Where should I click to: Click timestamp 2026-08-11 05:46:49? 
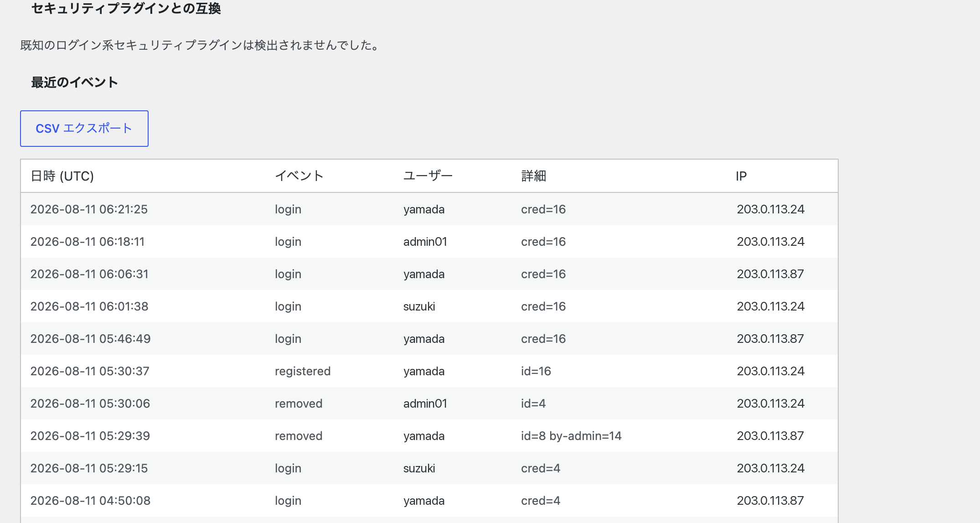pyautogui.click(x=90, y=339)
